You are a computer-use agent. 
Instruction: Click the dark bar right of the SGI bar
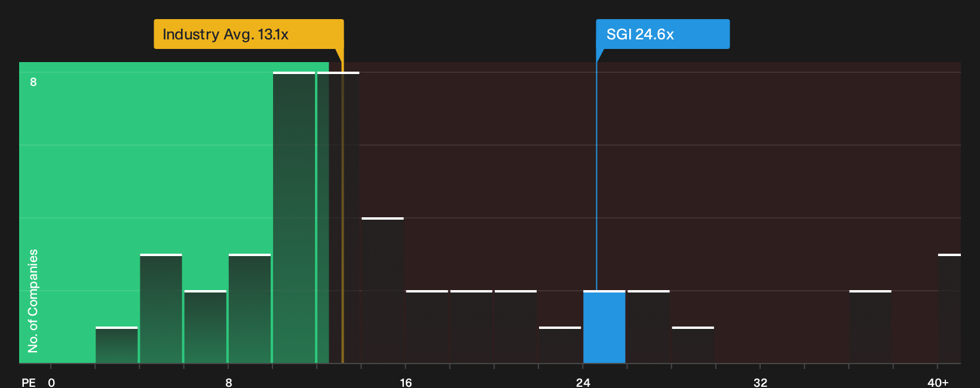(648, 327)
